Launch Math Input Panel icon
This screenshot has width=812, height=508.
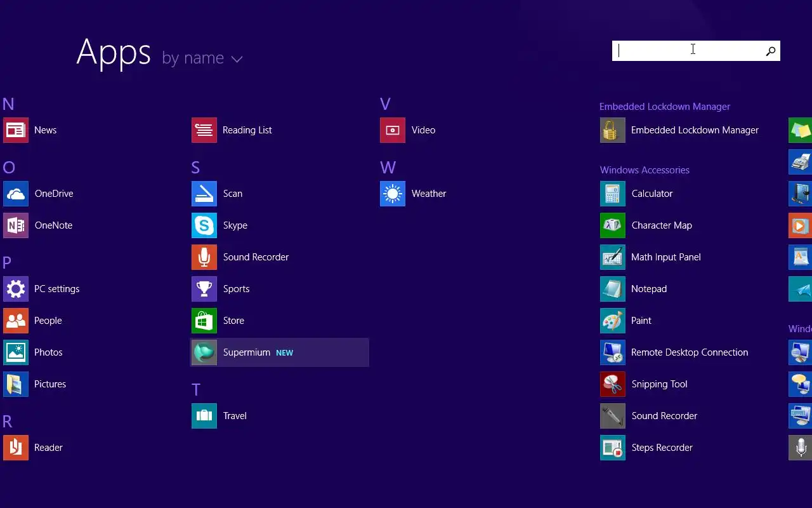coord(613,257)
